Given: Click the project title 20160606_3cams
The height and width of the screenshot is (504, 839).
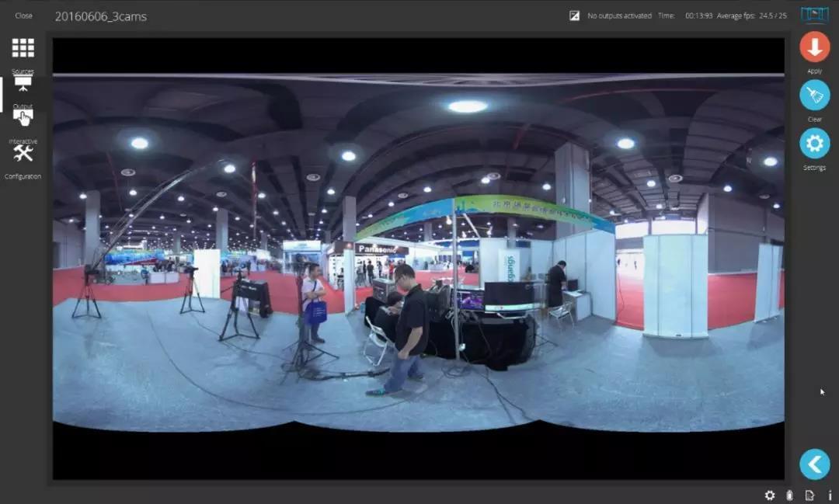Looking at the screenshot, I should click(100, 16).
